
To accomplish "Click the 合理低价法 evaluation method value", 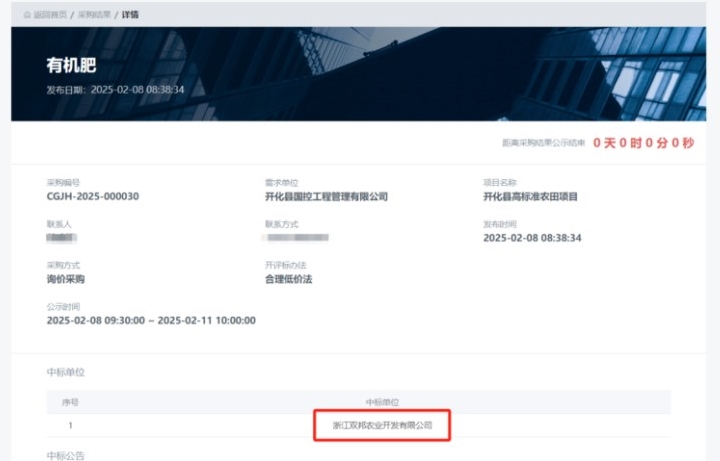I will point(289,279).
